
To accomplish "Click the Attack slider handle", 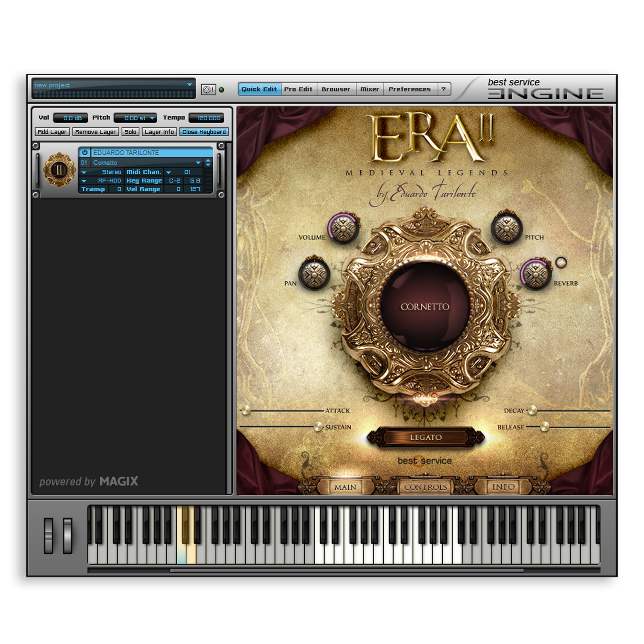I will (x=246, y=410).
